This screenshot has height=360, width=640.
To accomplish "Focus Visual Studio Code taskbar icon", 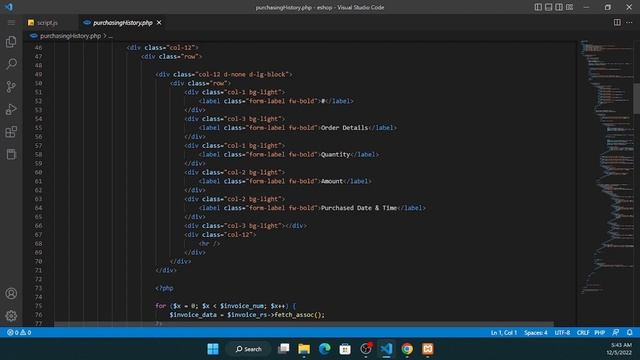I will 386,349.
